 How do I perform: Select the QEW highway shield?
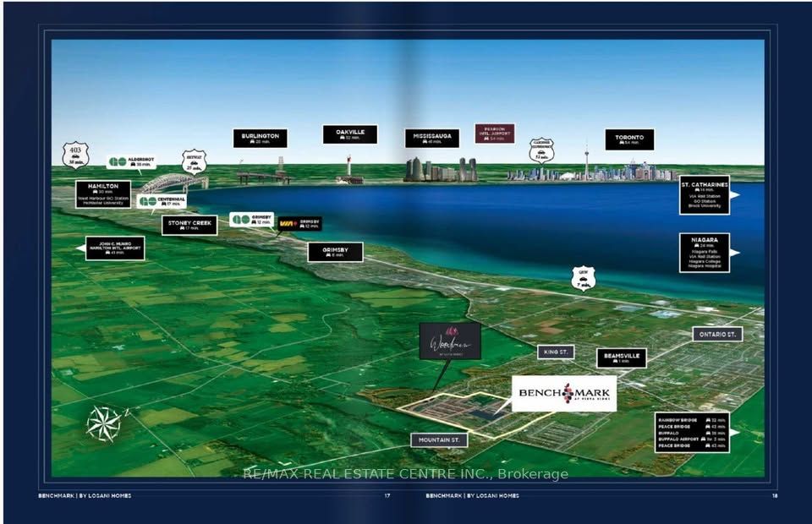pos(583,278)
